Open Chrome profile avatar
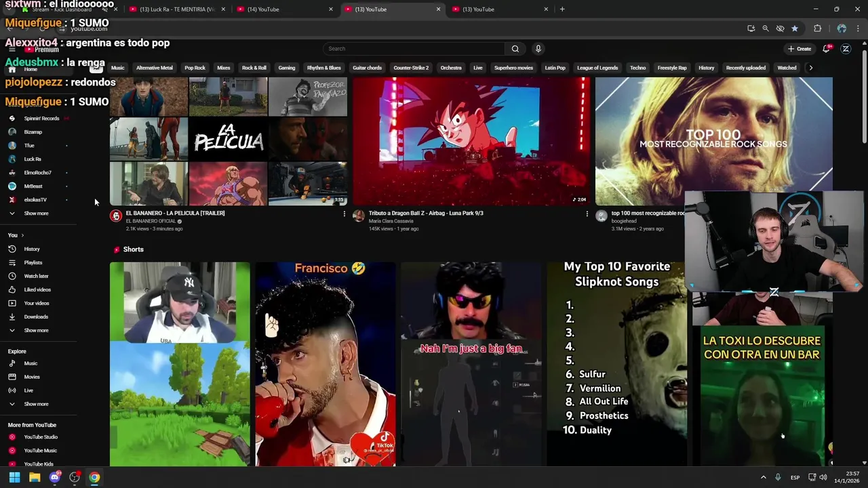The image size is (868, 488). tap(842, 28)
